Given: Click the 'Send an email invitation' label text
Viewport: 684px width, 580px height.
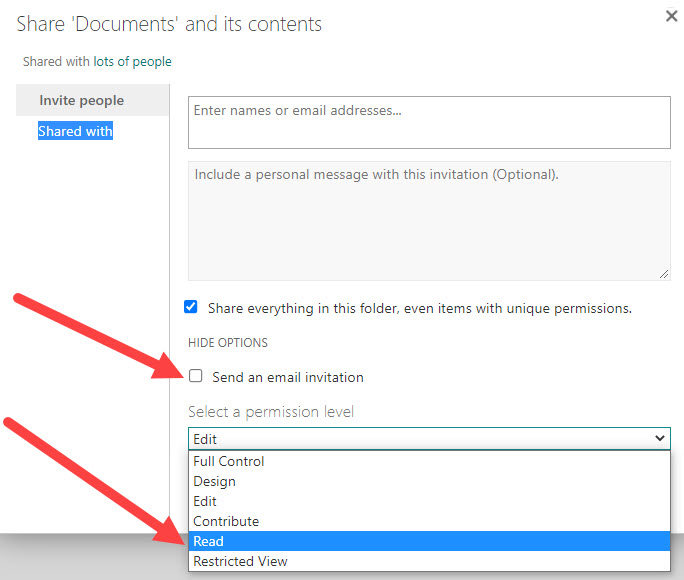Looking at the screenshot, I should pos(288,377).
